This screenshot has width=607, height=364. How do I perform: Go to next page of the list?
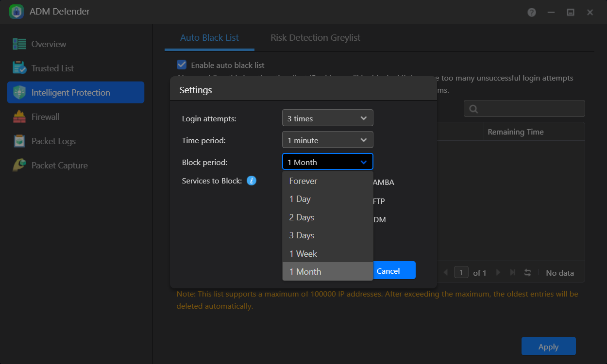498,273
